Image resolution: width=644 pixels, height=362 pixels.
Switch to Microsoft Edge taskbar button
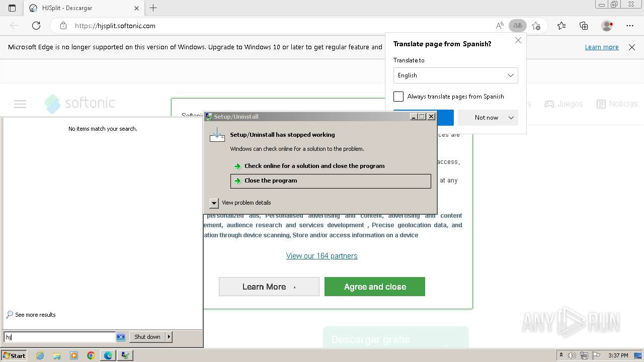coord(108,355)
